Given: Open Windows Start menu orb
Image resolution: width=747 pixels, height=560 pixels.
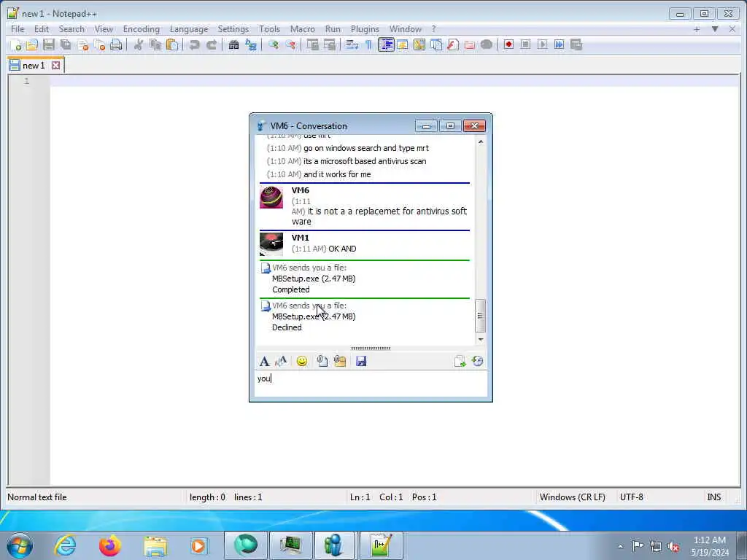Looking at the screenshot, I should [20, 545].
